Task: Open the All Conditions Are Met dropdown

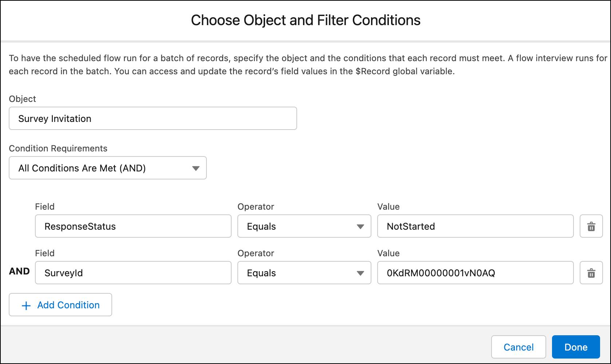Action: point(107,168)
